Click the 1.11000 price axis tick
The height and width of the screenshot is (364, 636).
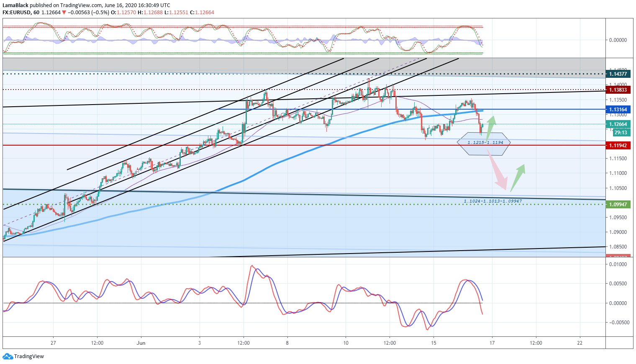pos(618,173)
